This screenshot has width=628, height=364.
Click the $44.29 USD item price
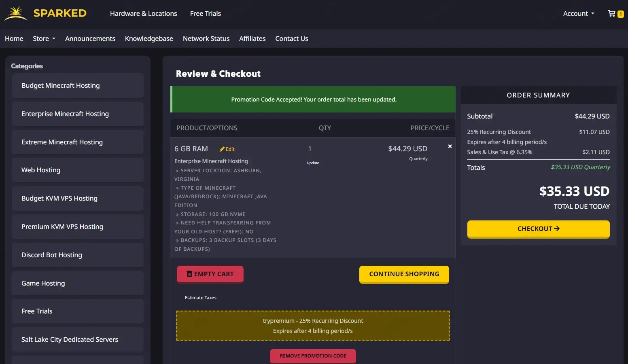[x=407, y=149]
